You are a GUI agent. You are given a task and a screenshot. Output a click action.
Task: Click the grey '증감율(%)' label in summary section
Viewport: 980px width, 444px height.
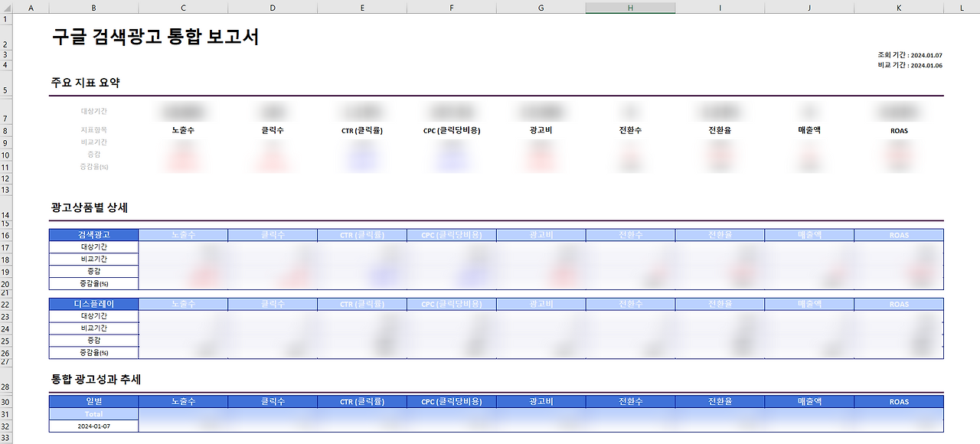93,167
